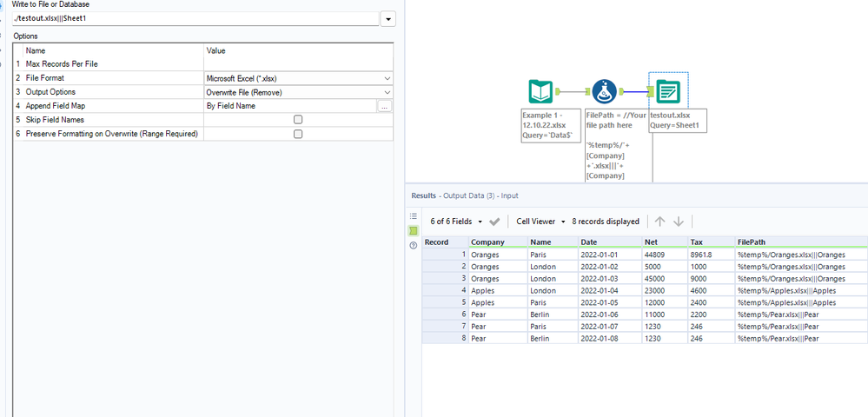This screenshot has height=417, width=868.
Task: Click the down arrow in Results toolbar
Action: pyautogui.click(x=679, y=222)
